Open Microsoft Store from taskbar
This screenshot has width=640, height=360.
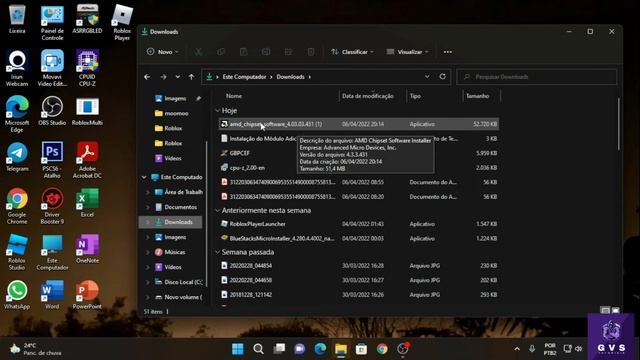361,349
